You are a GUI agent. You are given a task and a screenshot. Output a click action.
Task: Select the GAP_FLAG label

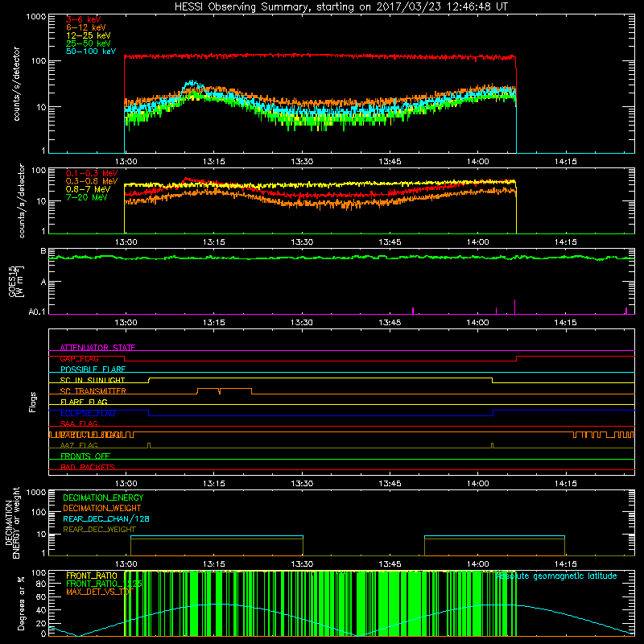coord(79,358)
